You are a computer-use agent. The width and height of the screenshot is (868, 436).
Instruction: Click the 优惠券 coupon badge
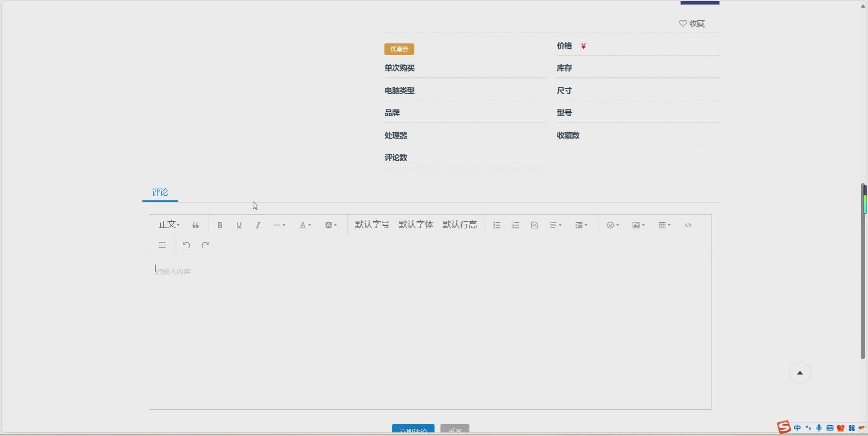pyautogui.click(x=399, y=49)
